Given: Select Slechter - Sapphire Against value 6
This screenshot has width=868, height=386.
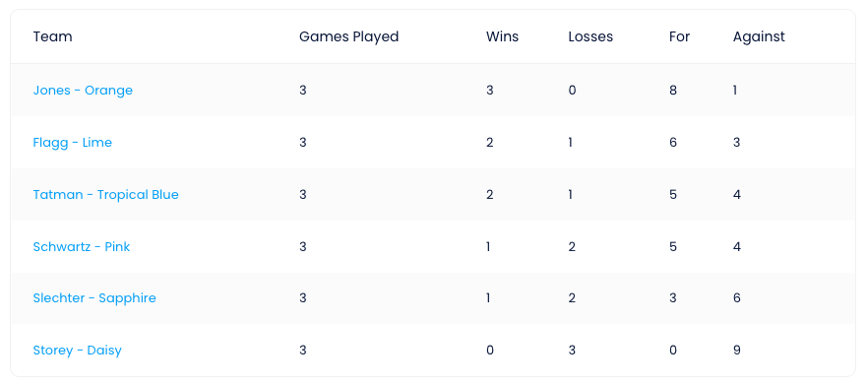Looking at the screenshot, I should pos(737,298).
